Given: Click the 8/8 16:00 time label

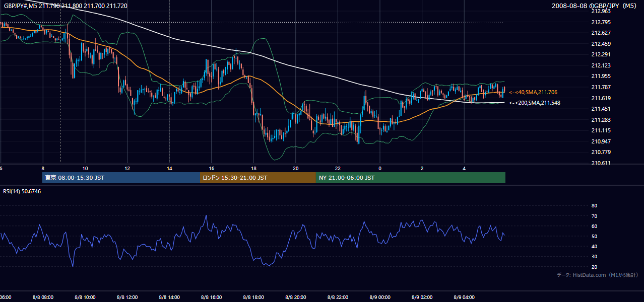Looking at the screenshot, I should [211, 297].
